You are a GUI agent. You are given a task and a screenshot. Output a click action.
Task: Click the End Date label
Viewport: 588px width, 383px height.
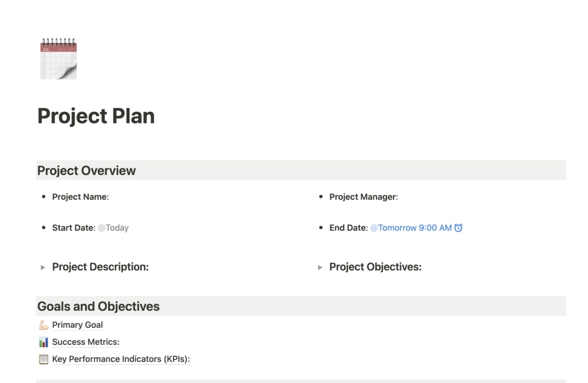(x=348, y=228)
